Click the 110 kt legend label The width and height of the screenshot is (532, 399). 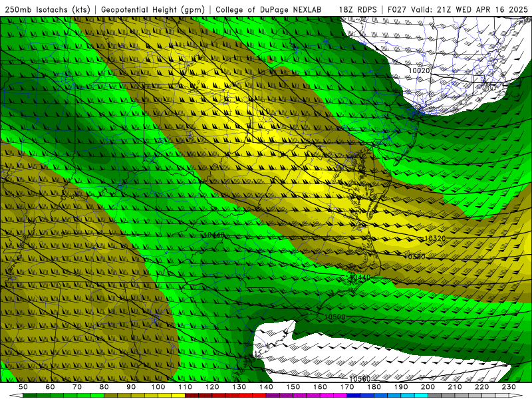(x=186, y=387)
